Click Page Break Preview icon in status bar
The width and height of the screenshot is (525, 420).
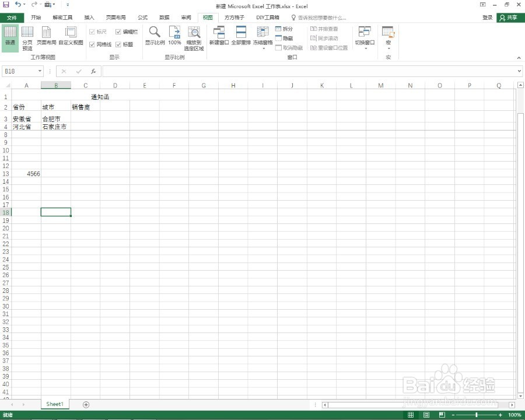click(442, 415)
